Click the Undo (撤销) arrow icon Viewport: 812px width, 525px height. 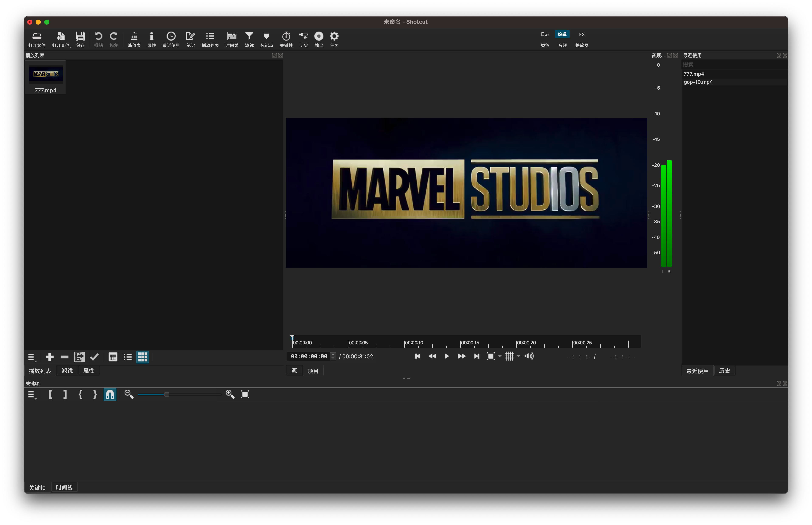99,39
